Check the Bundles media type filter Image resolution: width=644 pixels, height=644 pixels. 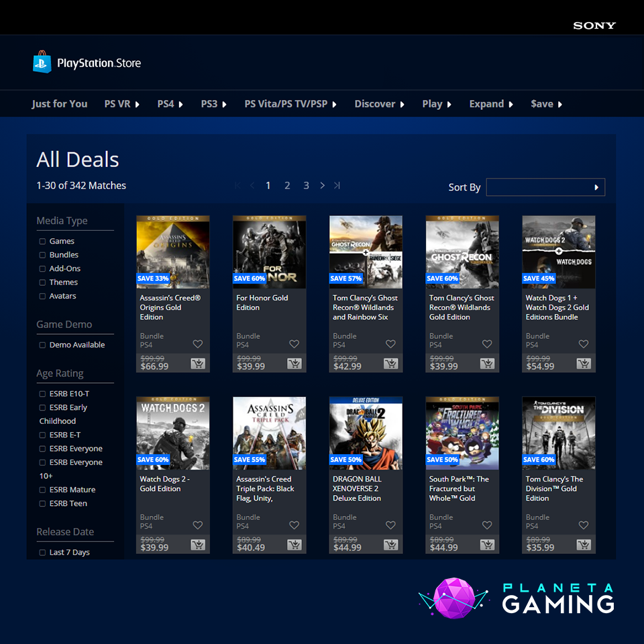42,255
